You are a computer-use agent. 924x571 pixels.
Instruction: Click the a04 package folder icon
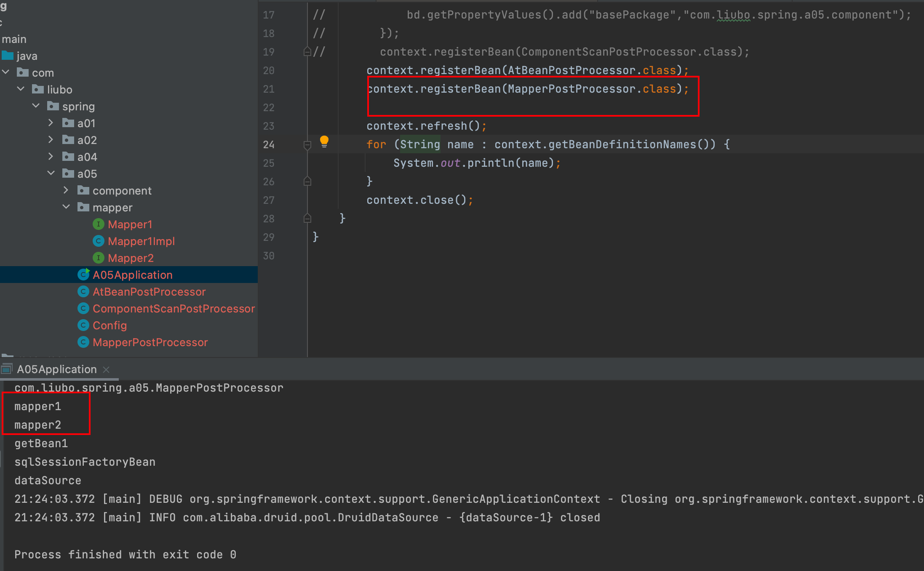click(x=68, y=156)
